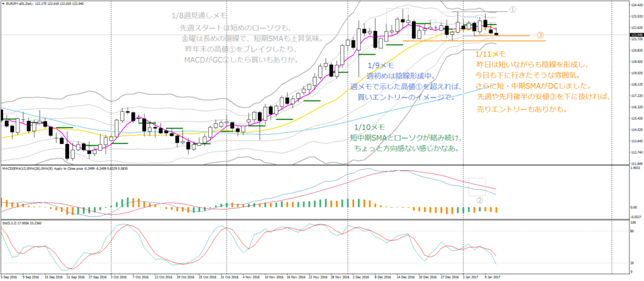This screenshot has width=644, height=281.
Task: Click the line 売りエントリーもありかも
Action: [x=521, y=109]
